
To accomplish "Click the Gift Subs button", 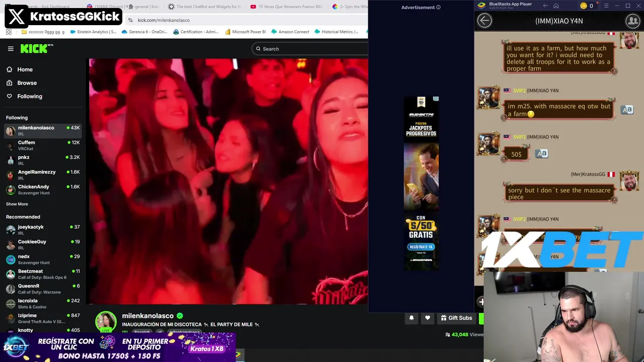I will (456, 318).
